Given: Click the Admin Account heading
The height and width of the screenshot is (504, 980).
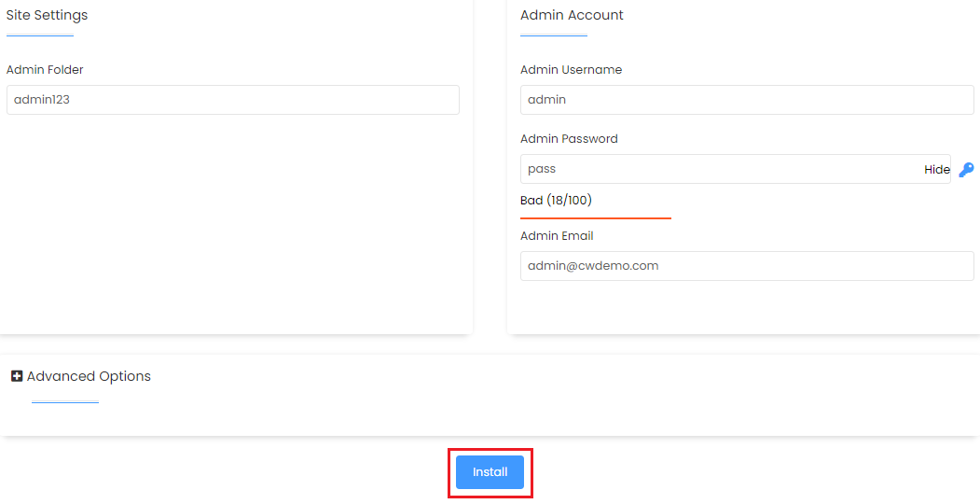Looking at the screenshot, I should tap(572, 15).
